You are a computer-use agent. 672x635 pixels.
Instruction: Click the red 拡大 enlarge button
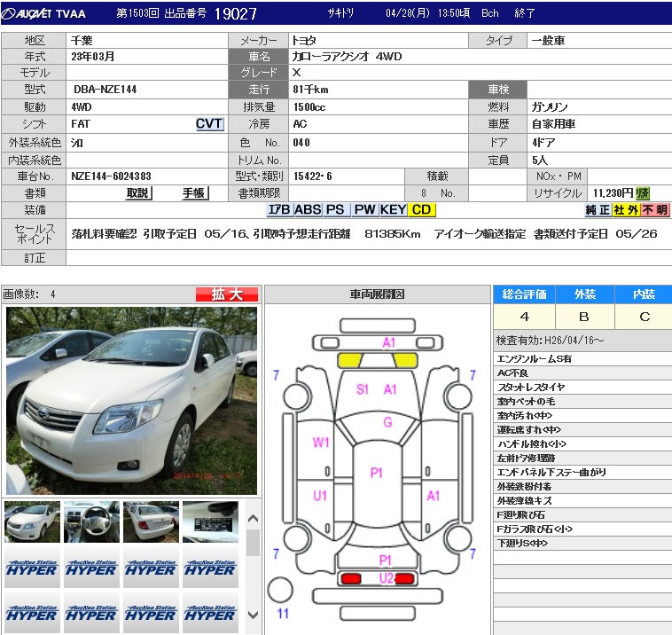point(227,294)
